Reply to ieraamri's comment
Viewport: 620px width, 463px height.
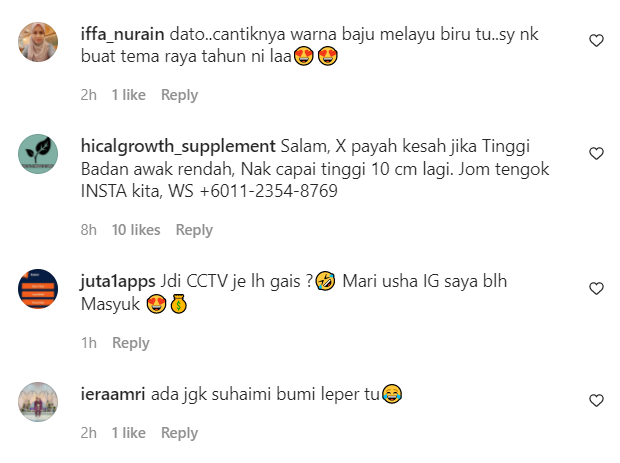[x=179, y=433]
